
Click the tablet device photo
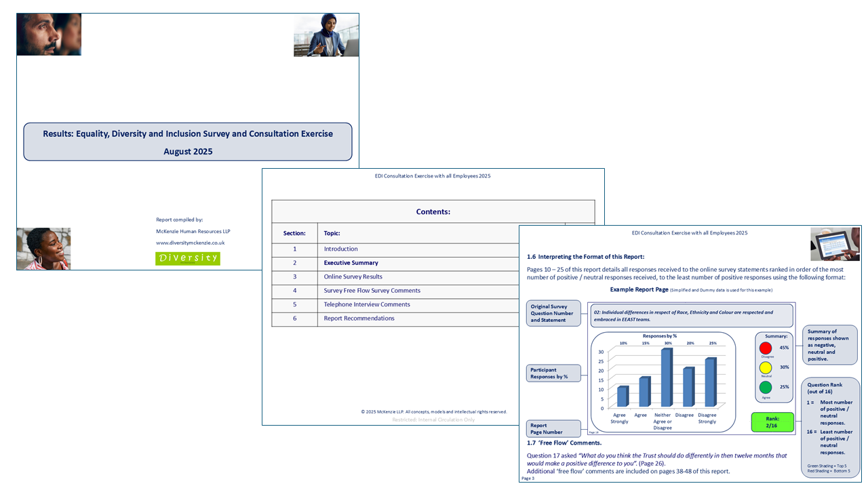(835, 244)
